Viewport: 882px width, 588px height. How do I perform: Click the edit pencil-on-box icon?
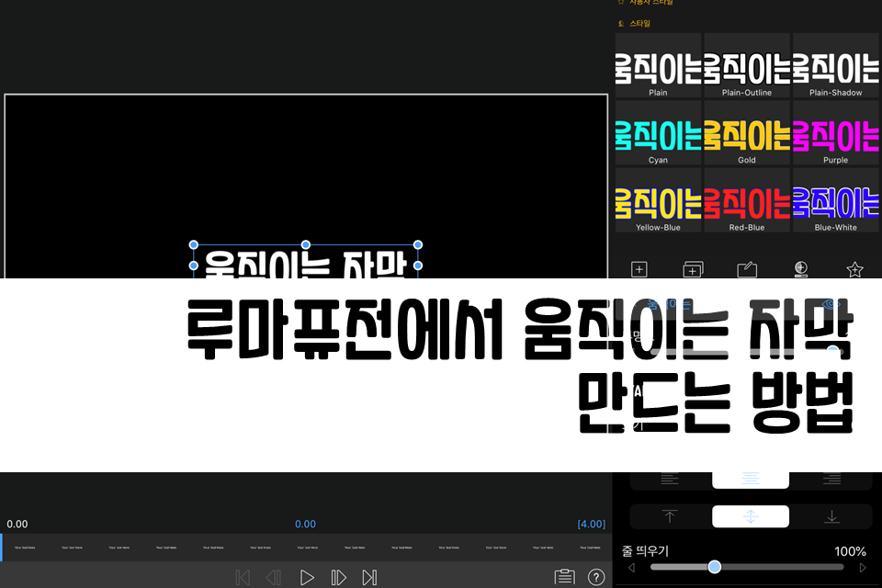[x=747, y=269]
